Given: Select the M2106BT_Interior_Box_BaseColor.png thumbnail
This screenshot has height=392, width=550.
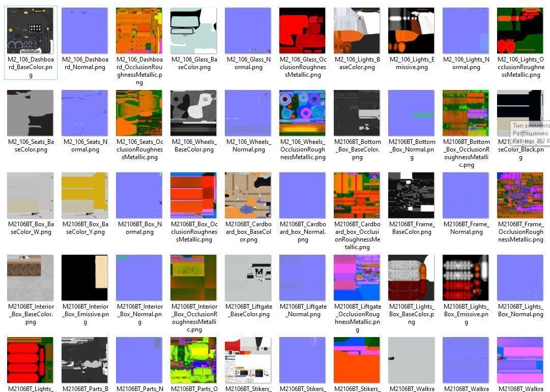Looking at the screenshot, I should point(30,278).
